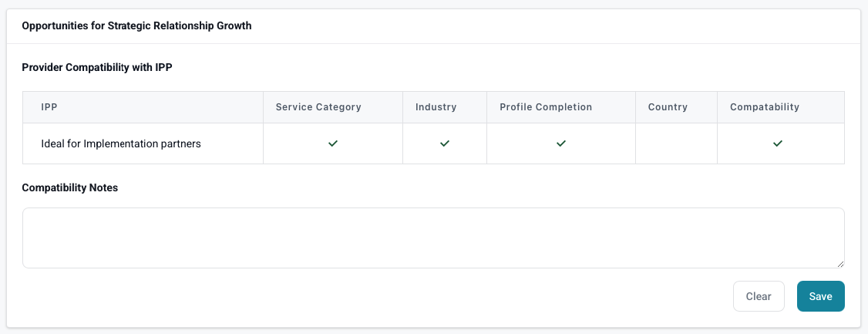Click the empty Country cell in the row

click(x=676, y=143)
